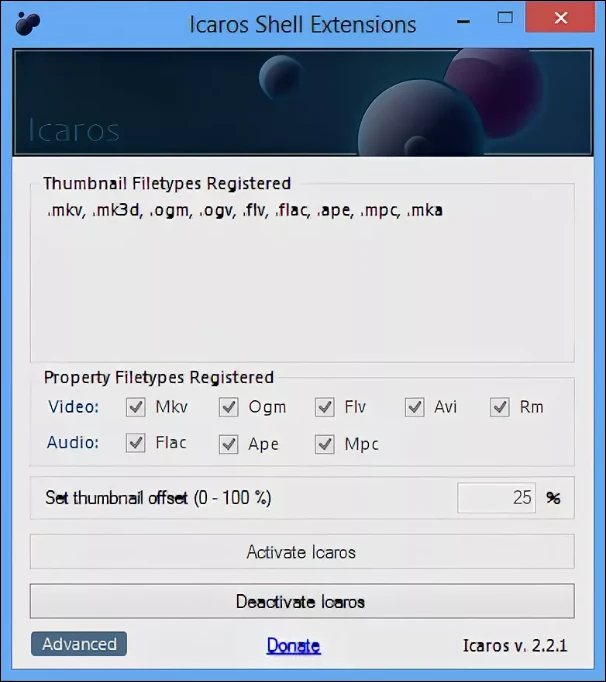
Task: Uncheck the Mkv video property checkbox
Action: tap(135, 407)
